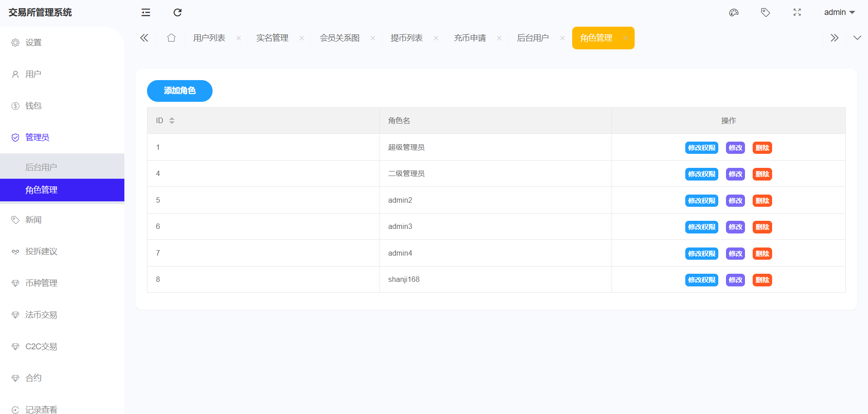Open the admin user dropdown

tap(839, 13)
